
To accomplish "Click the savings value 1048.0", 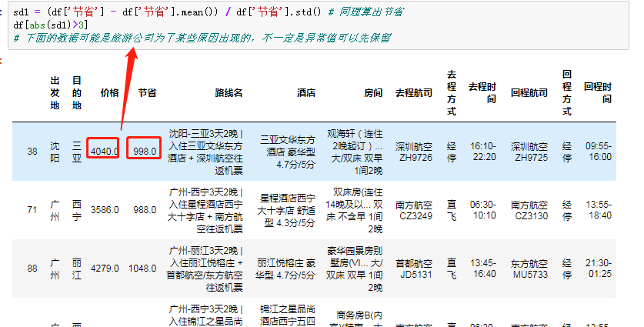I will (x=142, y=269).
